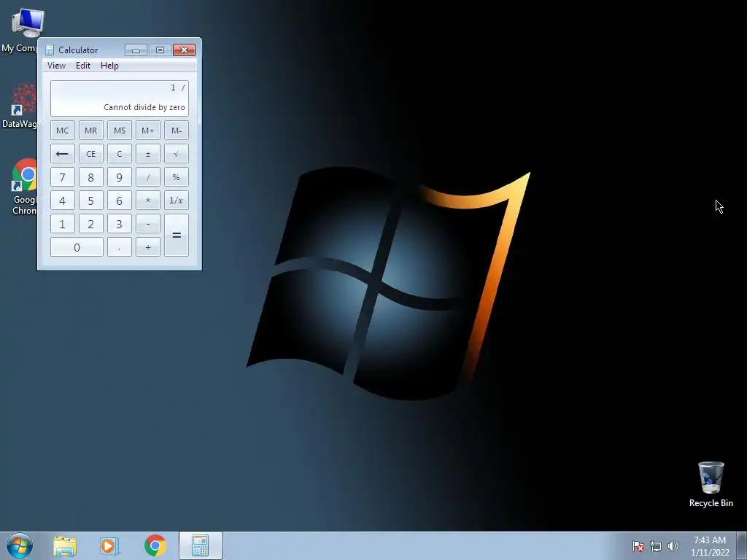Click the MC memory clear button

pos(63,131)
